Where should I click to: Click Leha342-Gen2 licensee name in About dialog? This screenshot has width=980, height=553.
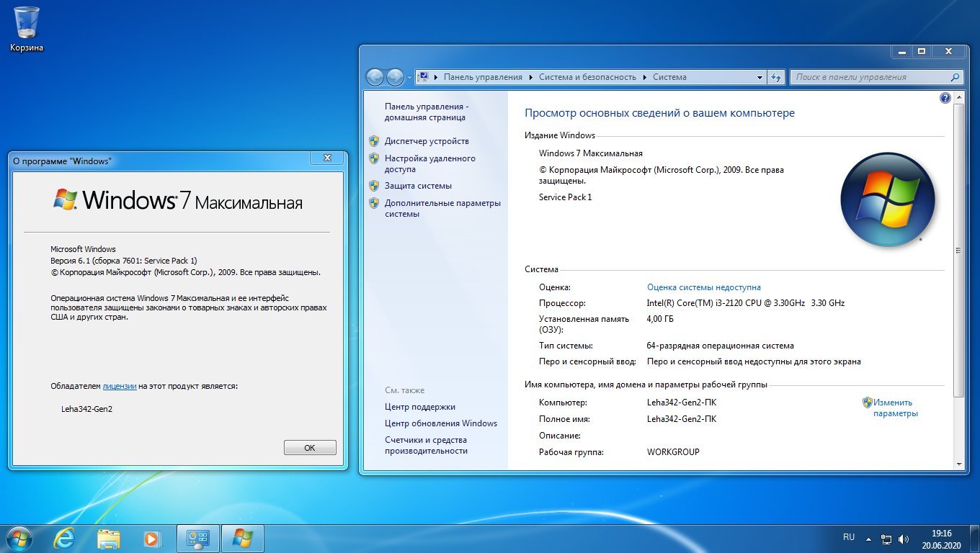[87, 409]
